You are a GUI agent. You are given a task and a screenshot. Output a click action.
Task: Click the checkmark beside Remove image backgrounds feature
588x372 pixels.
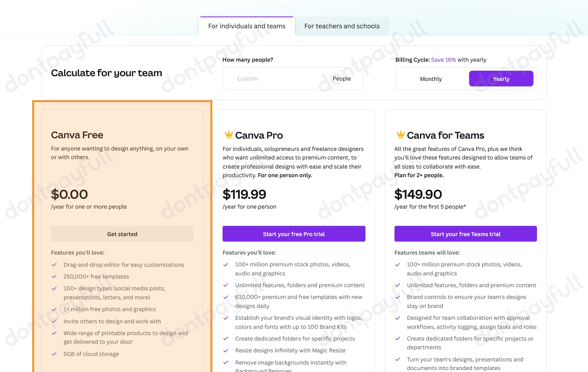(x=226, y=361)
